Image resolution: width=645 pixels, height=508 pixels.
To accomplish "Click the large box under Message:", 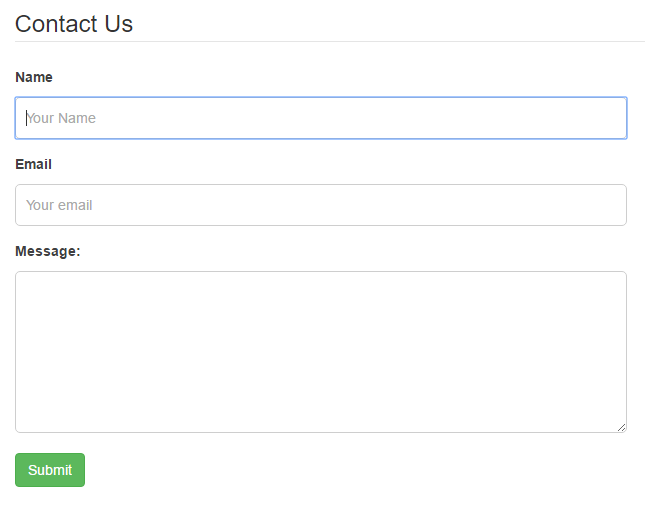I will click(x=320, y=352).
